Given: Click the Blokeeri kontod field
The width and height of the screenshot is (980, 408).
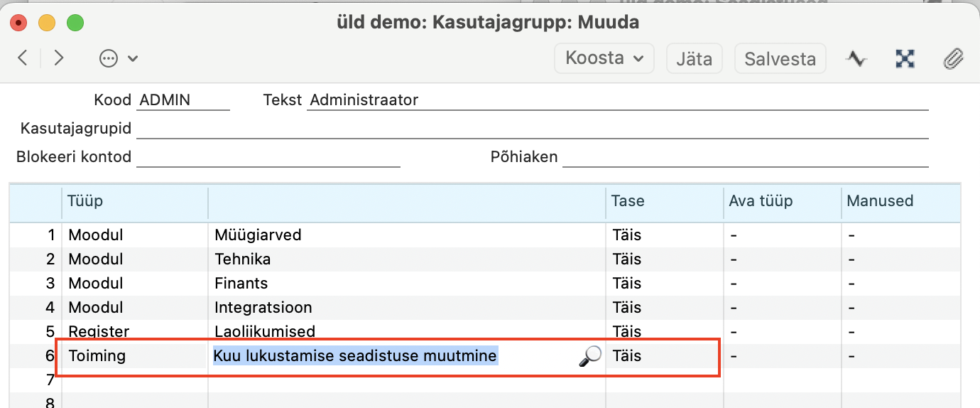Looking at the screenshot, I should (268, 157).
